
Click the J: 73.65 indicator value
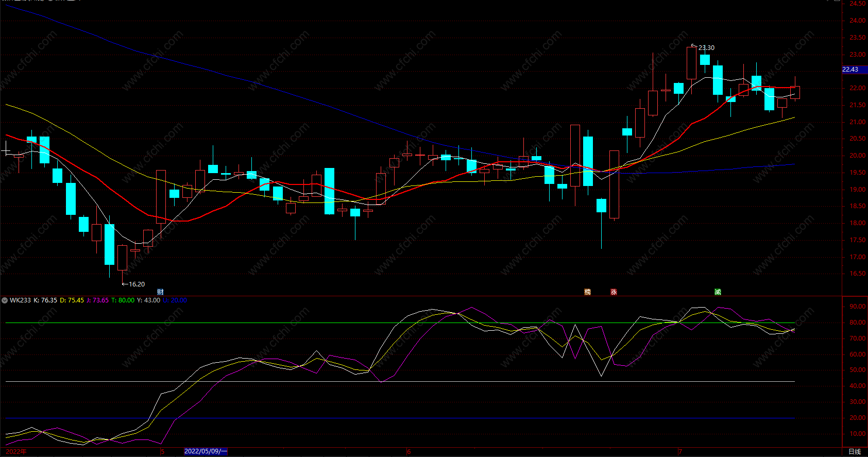click(x=97, y=300)
